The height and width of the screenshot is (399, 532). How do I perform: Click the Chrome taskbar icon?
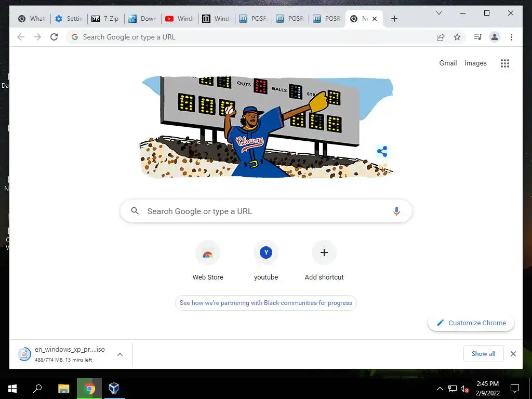point(89,389)
